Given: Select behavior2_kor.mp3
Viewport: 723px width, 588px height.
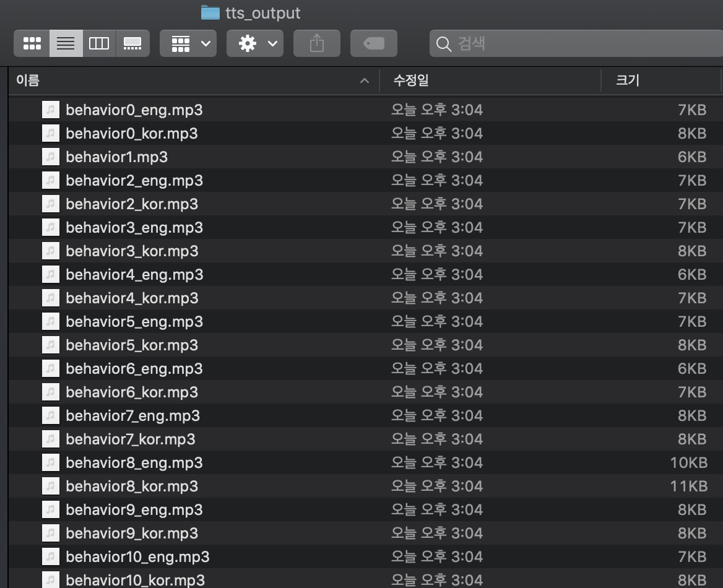Looking at the screenshot, I should [366, 204].
